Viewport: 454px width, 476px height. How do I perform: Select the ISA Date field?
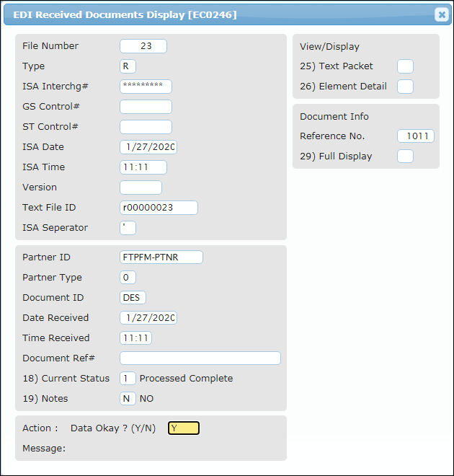click(x=148, y=147)
